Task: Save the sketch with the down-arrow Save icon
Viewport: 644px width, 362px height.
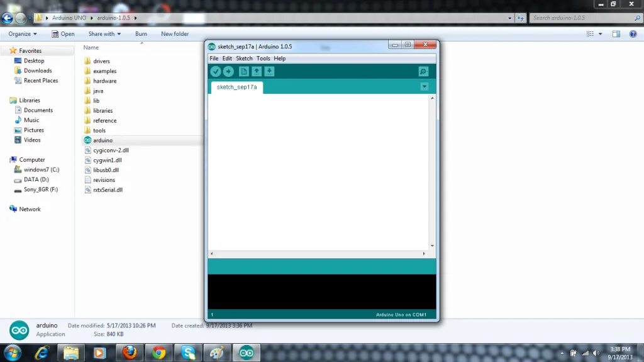Action: pos(269,72)
